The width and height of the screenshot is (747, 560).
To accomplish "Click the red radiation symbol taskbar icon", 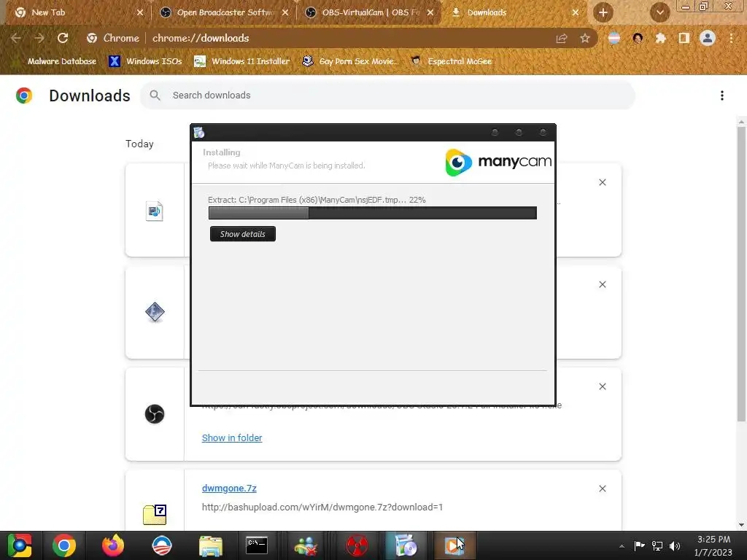I will [357, 545].
